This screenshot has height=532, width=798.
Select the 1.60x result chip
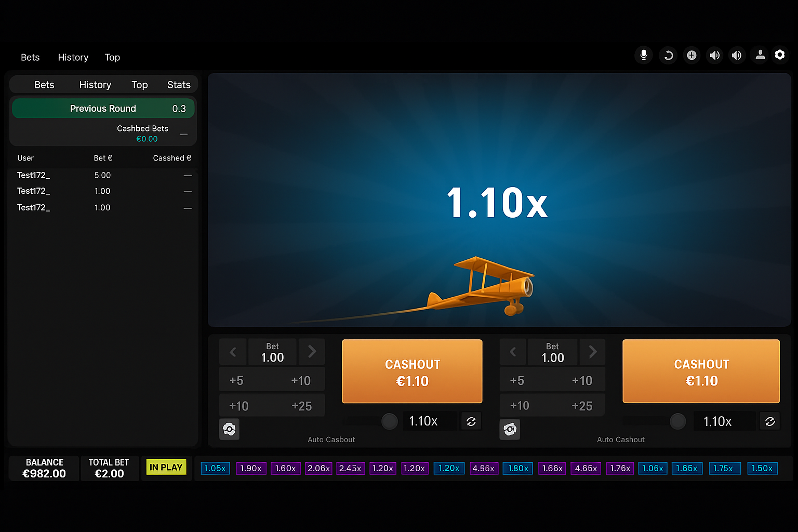286,468
